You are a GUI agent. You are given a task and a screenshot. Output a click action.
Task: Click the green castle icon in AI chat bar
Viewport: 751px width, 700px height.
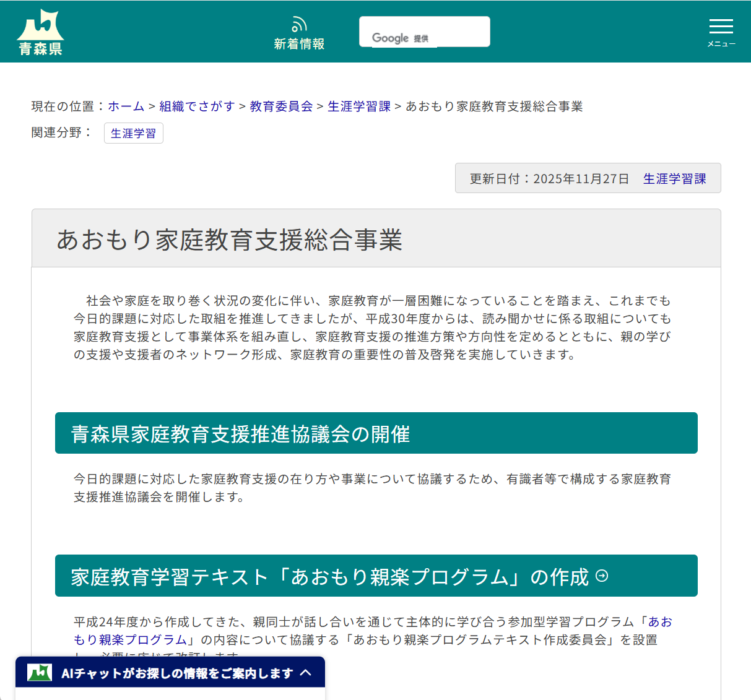point(38,672)
